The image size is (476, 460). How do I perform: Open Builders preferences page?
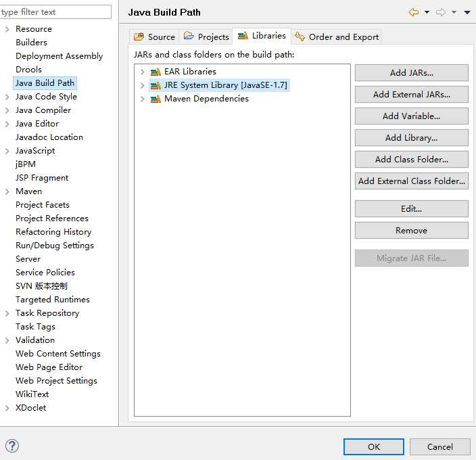point(31,43)
